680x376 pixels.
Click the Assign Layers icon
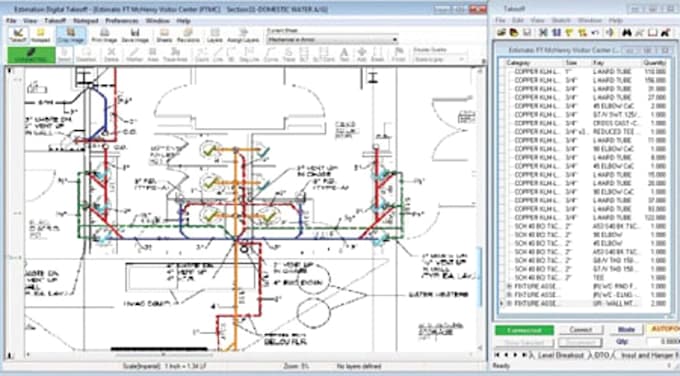point(243,35)
